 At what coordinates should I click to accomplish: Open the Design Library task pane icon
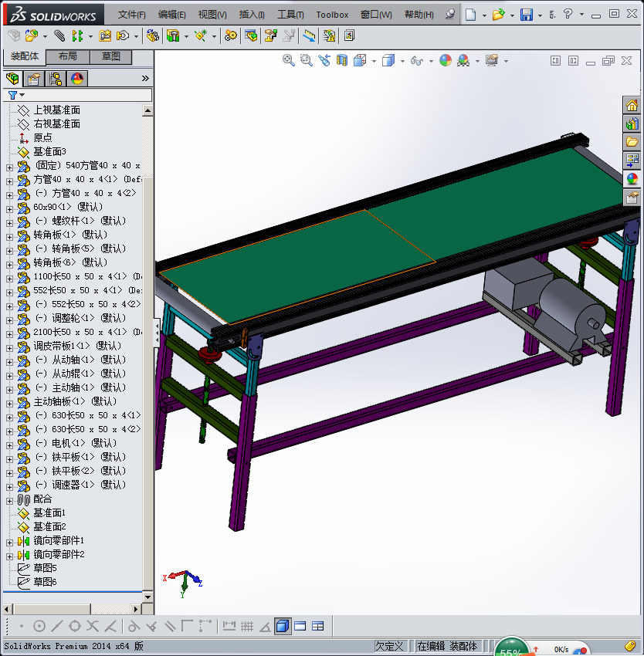(x=632, y=123)
